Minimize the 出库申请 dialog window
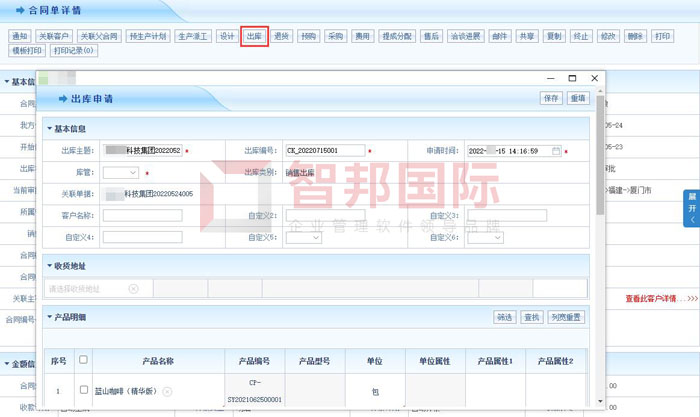This screenshot has height=417, width=700. tap(551, 78)
